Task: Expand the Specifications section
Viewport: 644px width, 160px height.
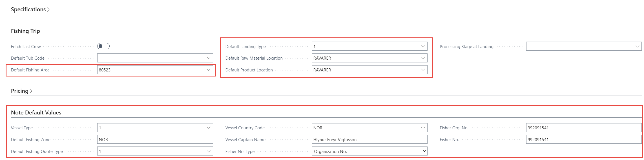Action: [x=30, y=9]
